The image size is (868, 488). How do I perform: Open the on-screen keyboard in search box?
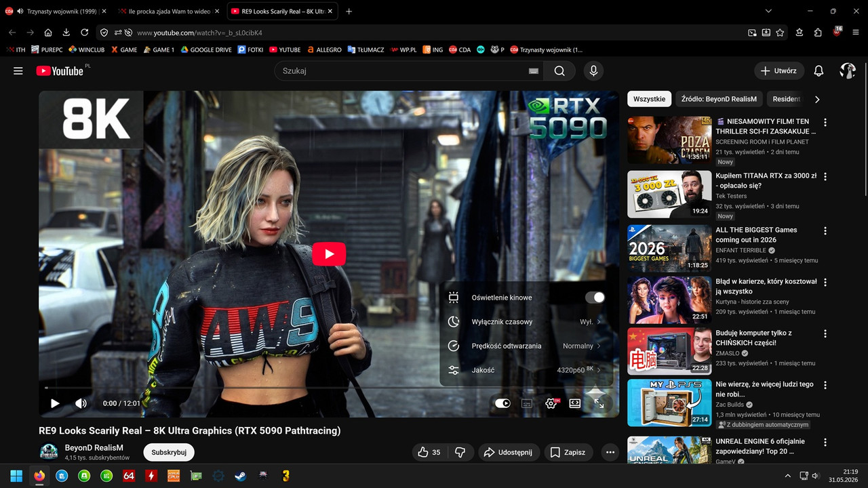(534, 70)
